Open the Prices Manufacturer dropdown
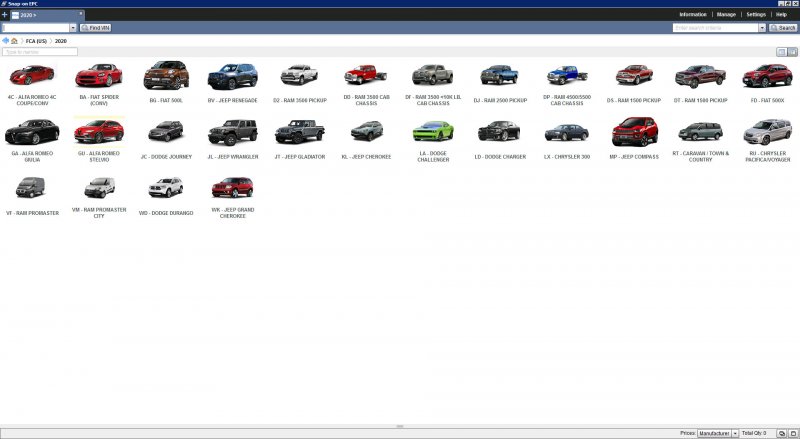800x439 pixels. [718, 433]
